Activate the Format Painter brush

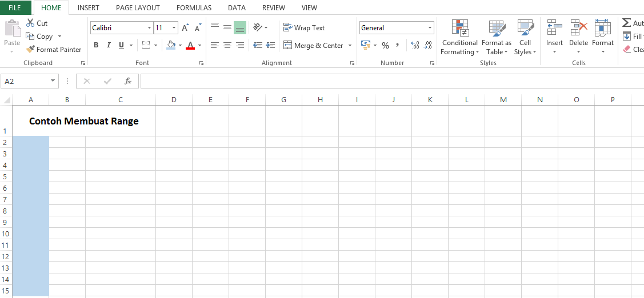pos(30,49)
